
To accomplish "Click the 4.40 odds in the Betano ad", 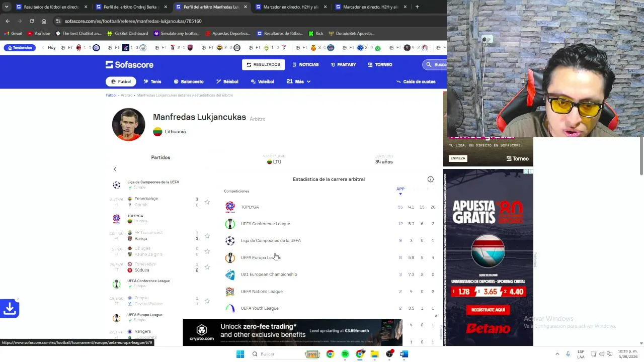I will [515, 292].
